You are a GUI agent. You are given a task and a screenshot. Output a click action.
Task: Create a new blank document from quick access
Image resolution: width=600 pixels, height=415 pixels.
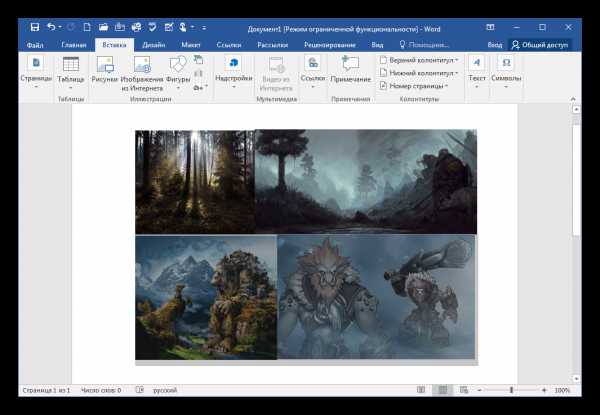coord(87,27)
